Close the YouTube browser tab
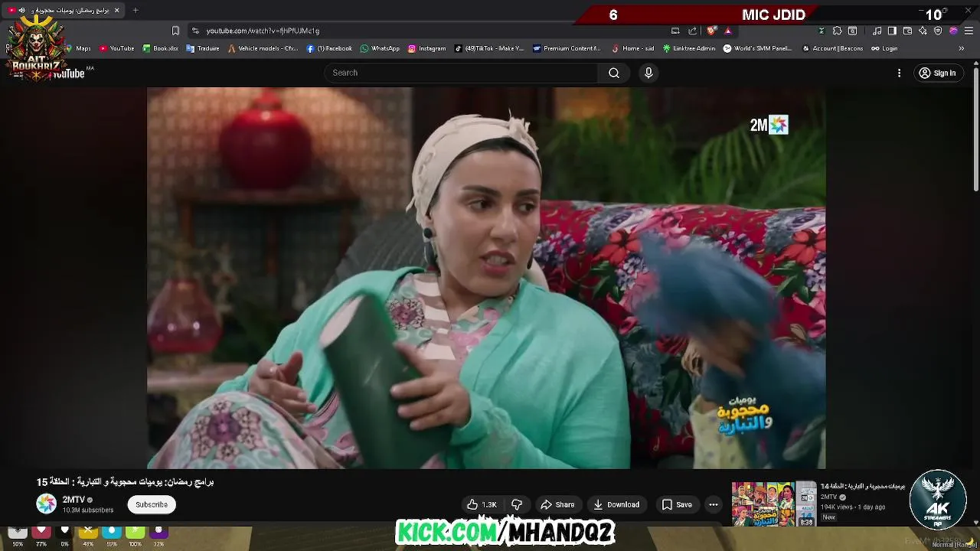The height and width of the screenshot is (551, 980). (x=116, y=10)
